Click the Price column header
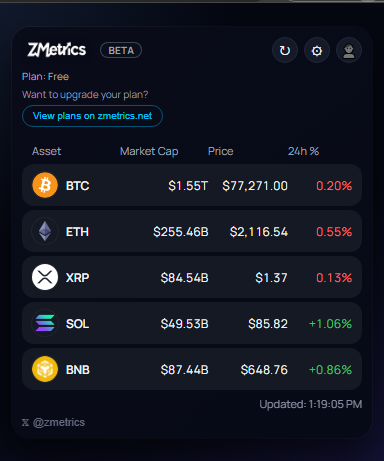Viewport: 384px width, 461px height. click(x=220, y=151)
